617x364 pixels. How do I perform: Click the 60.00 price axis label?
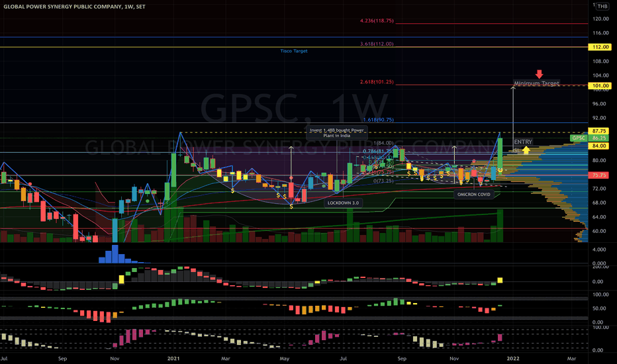pyautogui.click(x=599, y=231)
